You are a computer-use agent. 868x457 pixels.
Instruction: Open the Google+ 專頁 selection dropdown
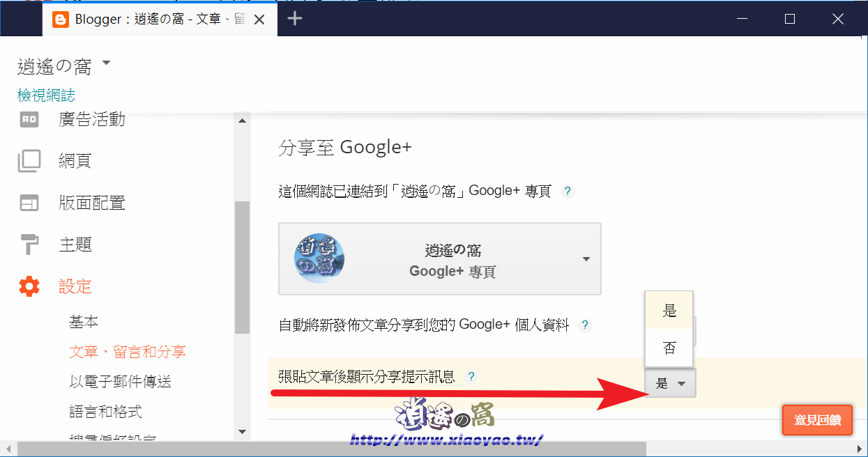[440, 258]
